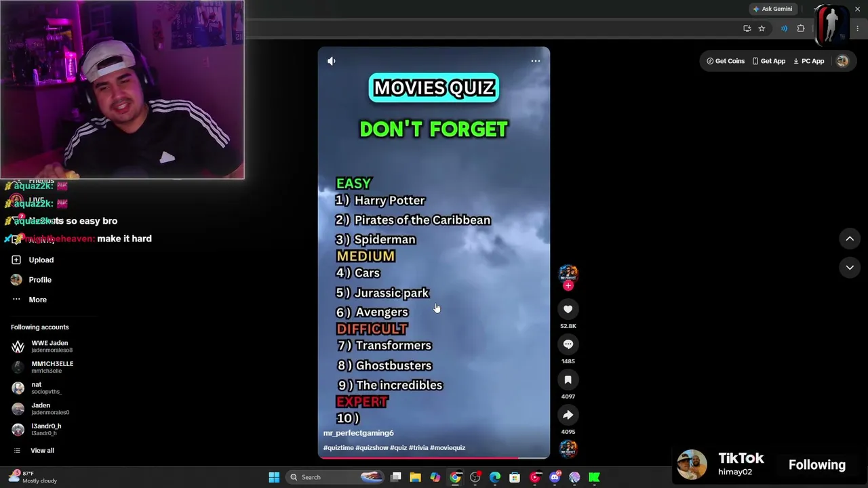Viewport: 868px width, 488px height.
Task: Click the #quizshow hashtag
Action: click(372, 448)
